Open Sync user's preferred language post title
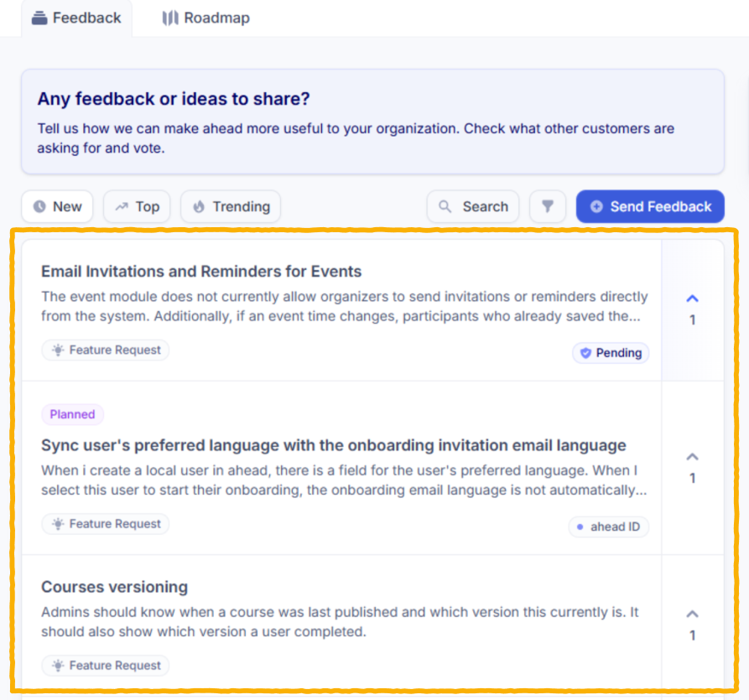The width and height of the screenshot is (749, 700). pyautogui.click(x=333, y=445)
